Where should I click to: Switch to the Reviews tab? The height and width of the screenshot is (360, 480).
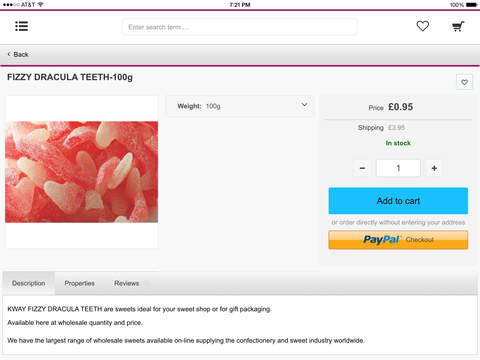(127, 283)
